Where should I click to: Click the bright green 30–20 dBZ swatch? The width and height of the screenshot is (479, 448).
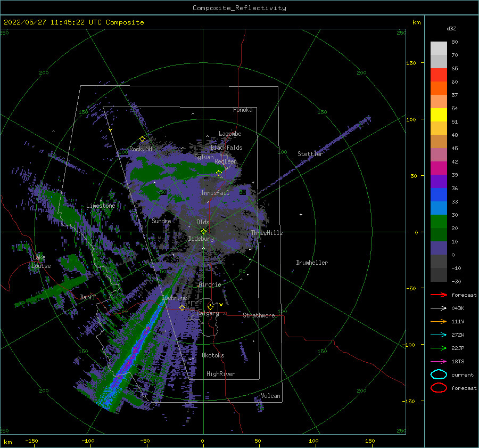point(439,222)
